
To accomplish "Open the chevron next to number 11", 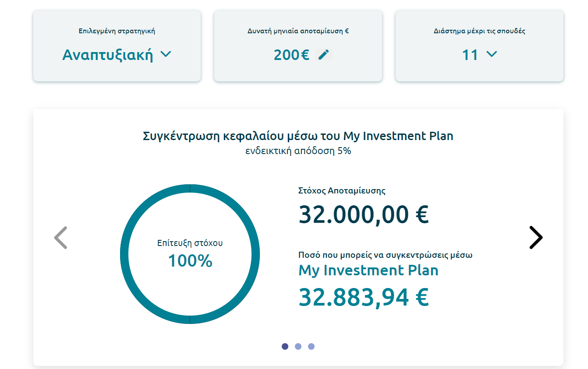I will 492,54.
